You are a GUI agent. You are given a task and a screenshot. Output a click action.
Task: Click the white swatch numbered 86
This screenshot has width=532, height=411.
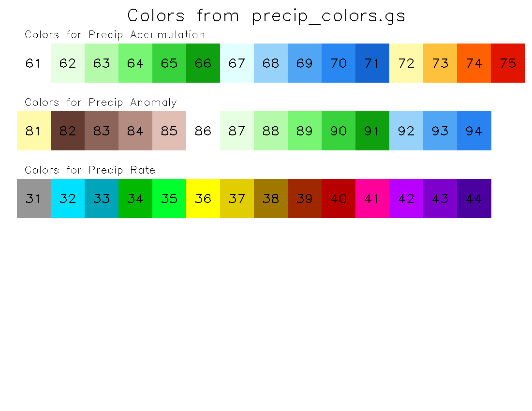click(203, 131)
